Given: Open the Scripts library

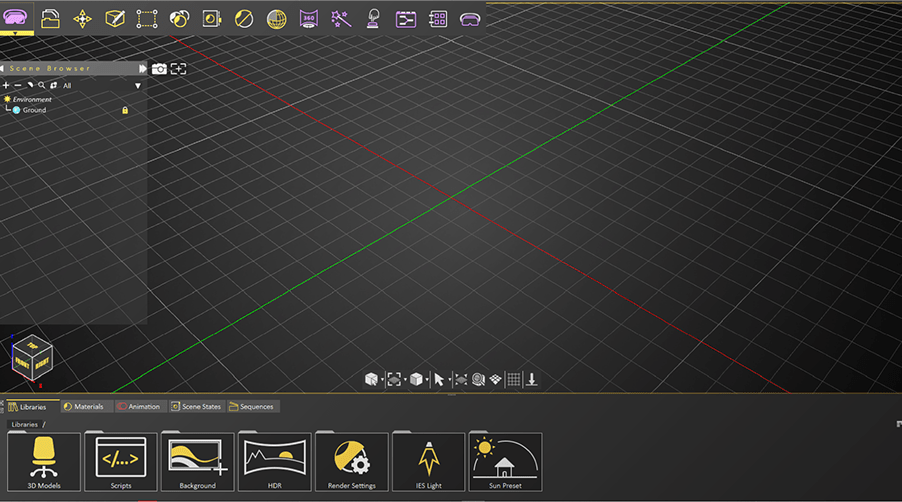Looking at the screenshot, I should pyautogui.click(x=121, y=462).
